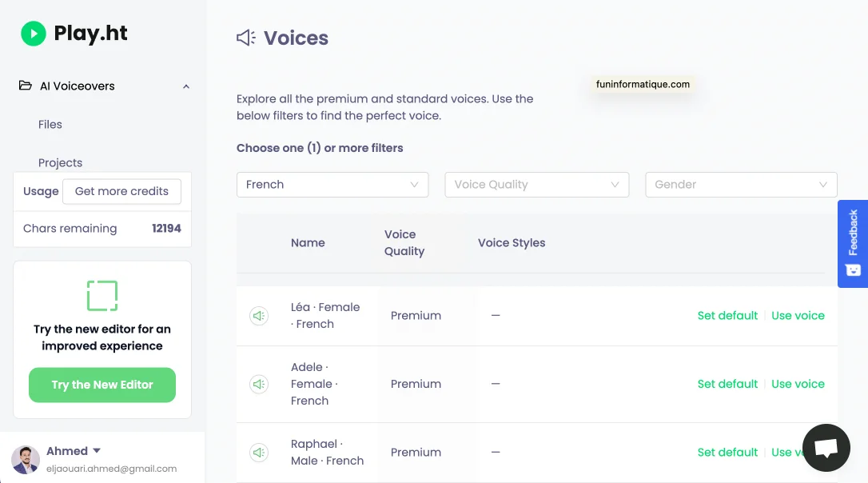Open the Gender filter dropdown
This screenshot has width=868, height=483.
pyautogui.click(x=741, y=185)
